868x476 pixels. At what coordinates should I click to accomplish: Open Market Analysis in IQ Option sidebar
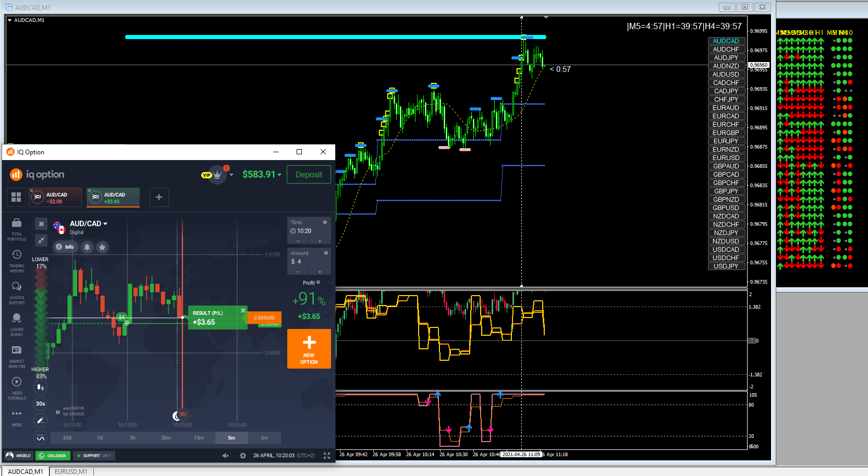coord(17,357)
